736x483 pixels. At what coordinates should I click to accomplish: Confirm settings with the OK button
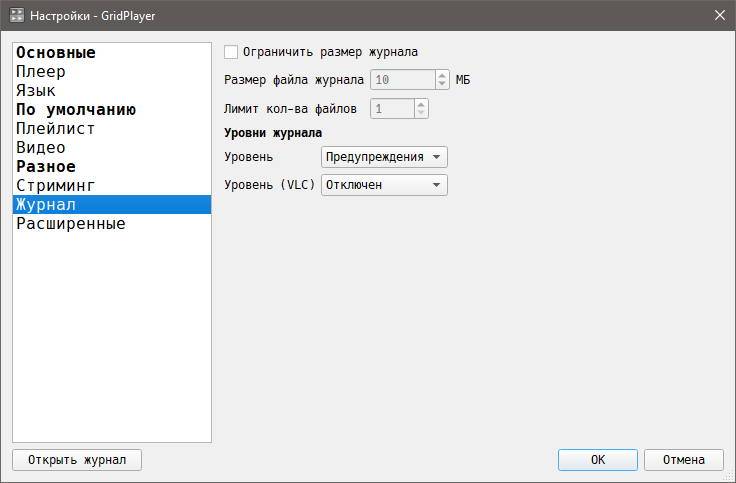pos(598,460)
